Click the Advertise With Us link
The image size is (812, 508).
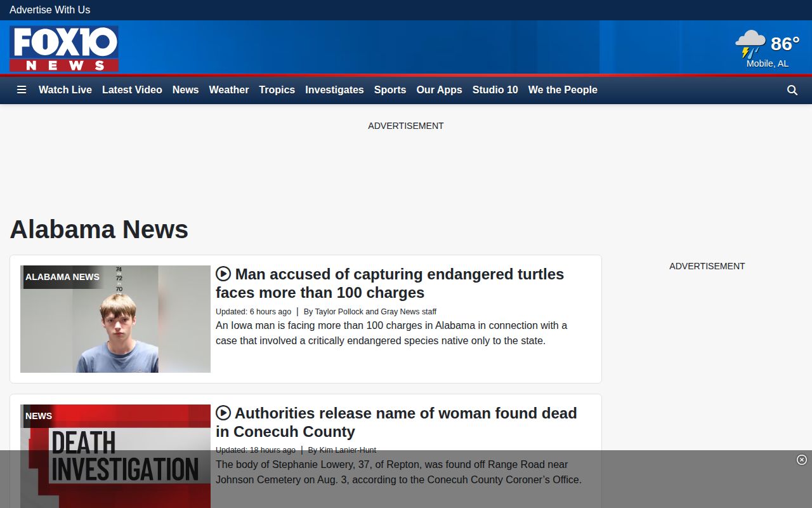click(49, 10)
